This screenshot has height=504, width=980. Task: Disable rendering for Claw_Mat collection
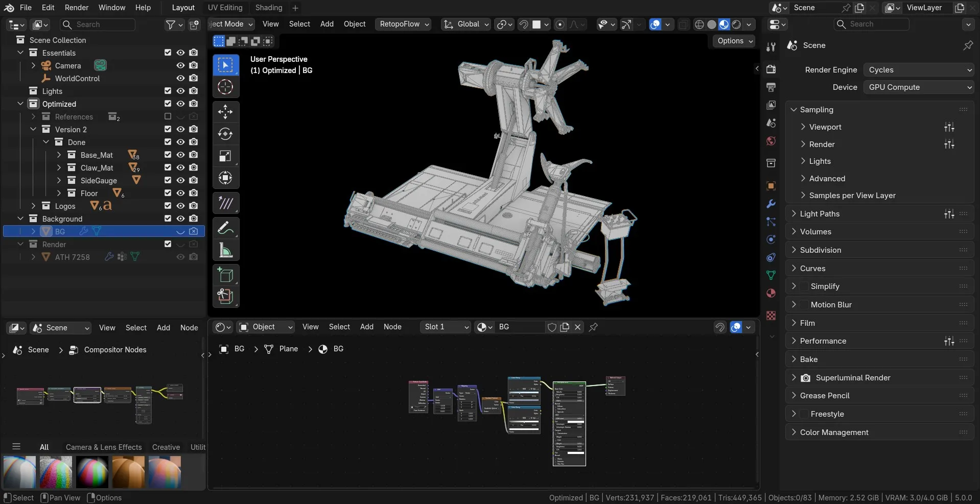pyautogui.click(x=194, y=167)
